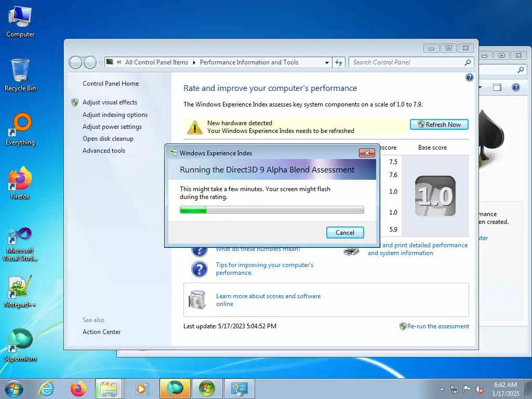This screenshot has width=532, height=399.
Task: Open Tips for improving your computer's performance
Action: (x=264, y=269)
